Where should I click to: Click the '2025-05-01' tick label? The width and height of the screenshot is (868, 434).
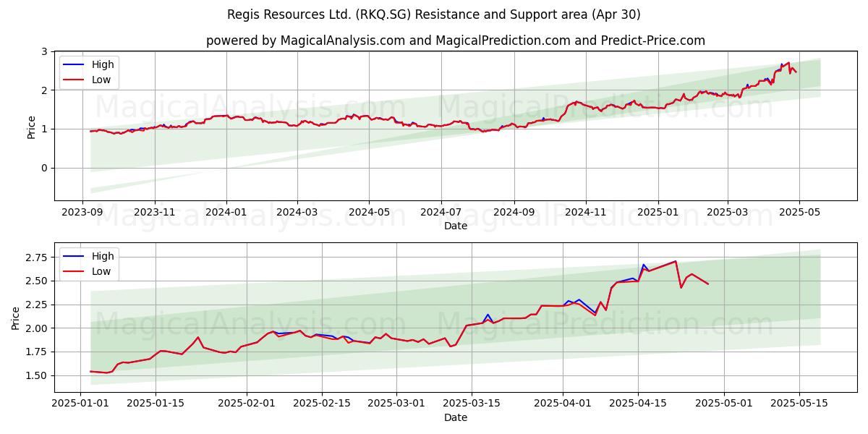coord(724,404)
